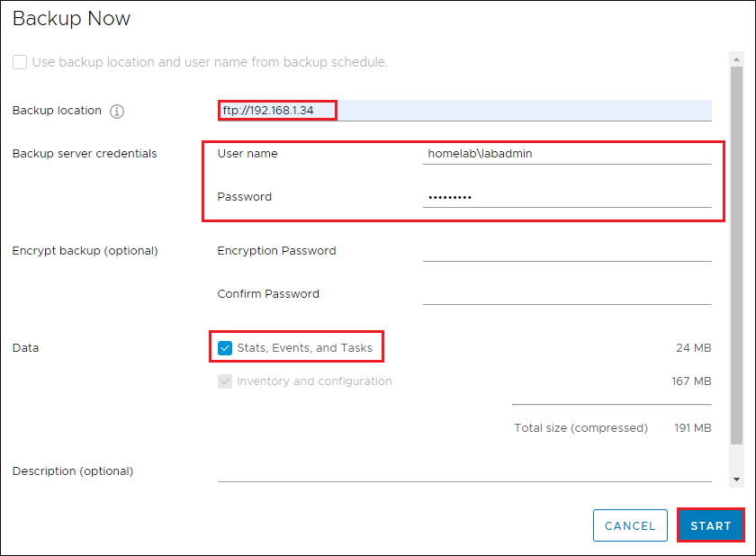Click the 'Total size (compressed)' label
The height and width of the screenshot is (556, 756).
click(581, 428)
